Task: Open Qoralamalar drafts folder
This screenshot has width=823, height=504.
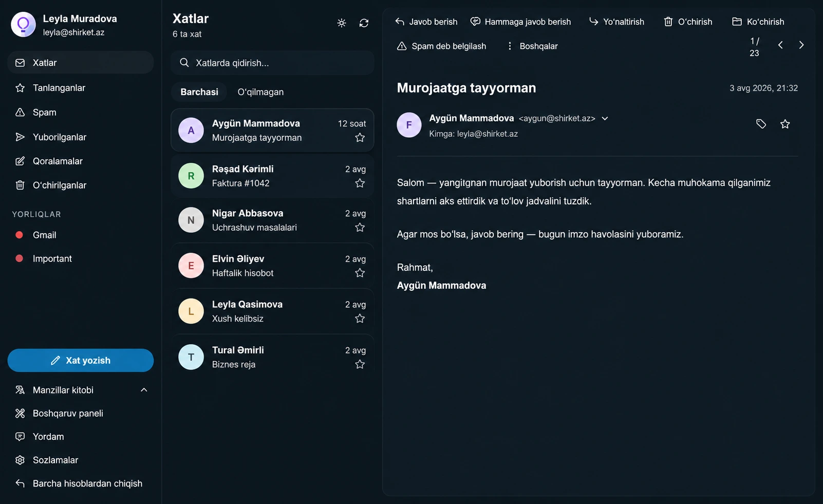Action: pyautogui.click(x=81, y=161)
